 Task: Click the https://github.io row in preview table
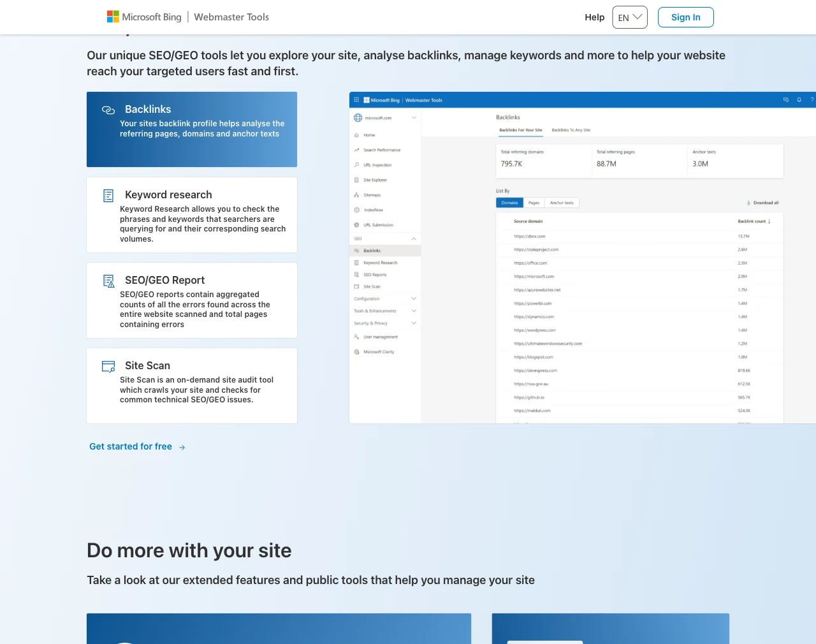click(x=639, y=397)
